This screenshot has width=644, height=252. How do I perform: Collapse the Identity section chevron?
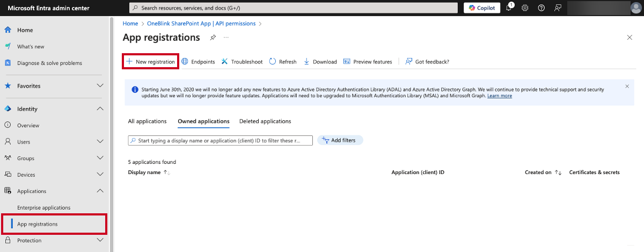click(x=100, y=109)
